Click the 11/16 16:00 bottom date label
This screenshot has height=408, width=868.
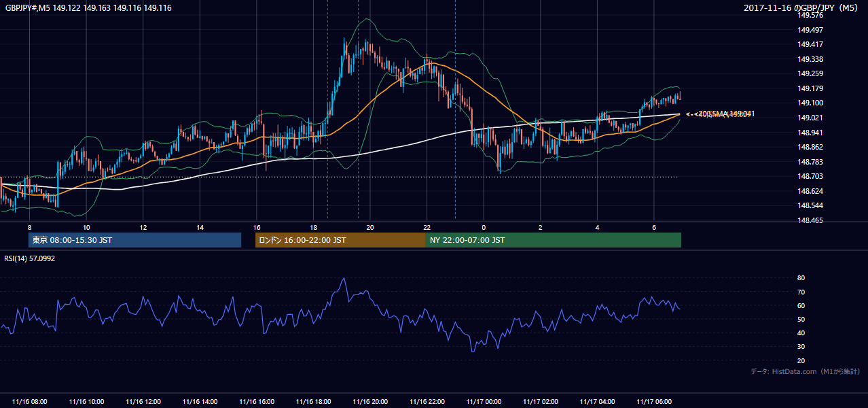(257, 402)
